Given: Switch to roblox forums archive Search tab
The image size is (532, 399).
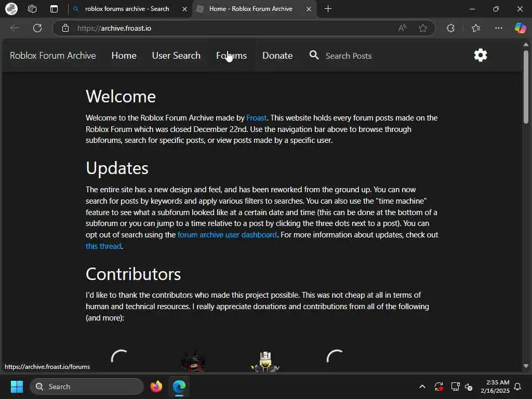Looking at the screenshot, I should [130, 9].
